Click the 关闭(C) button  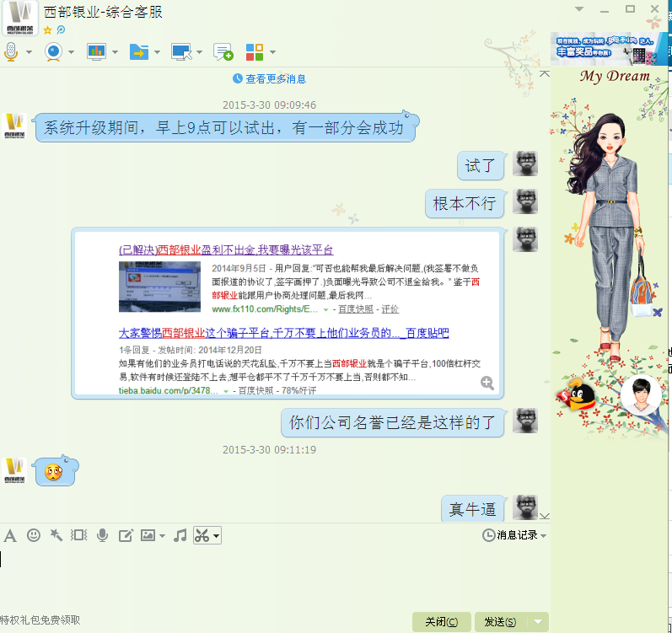pos(442,622)
